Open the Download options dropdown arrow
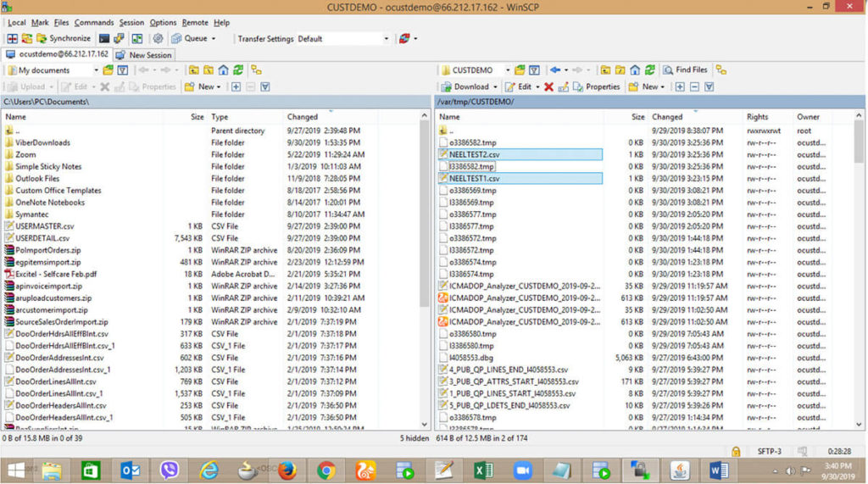The image size is (868, 484). [495, 87]
